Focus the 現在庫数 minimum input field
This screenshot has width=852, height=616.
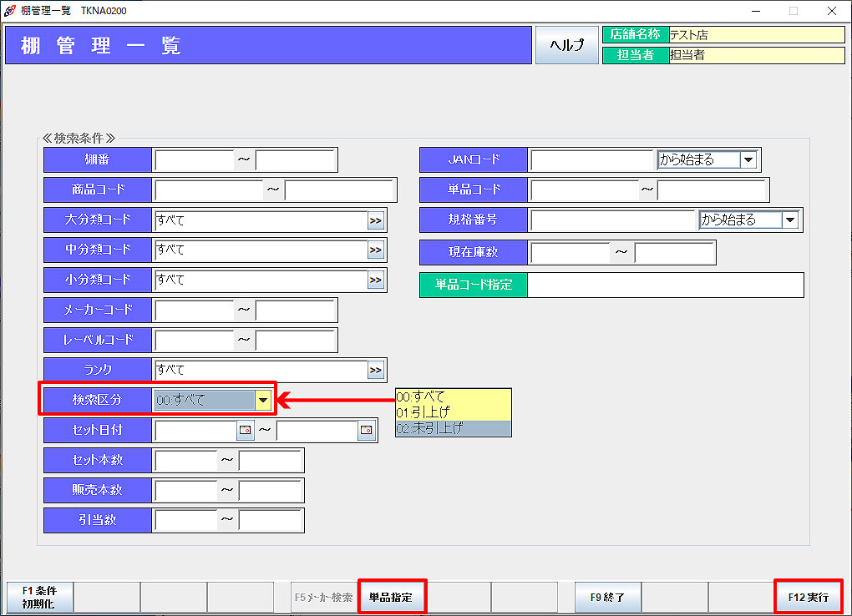tap(570, 252)
